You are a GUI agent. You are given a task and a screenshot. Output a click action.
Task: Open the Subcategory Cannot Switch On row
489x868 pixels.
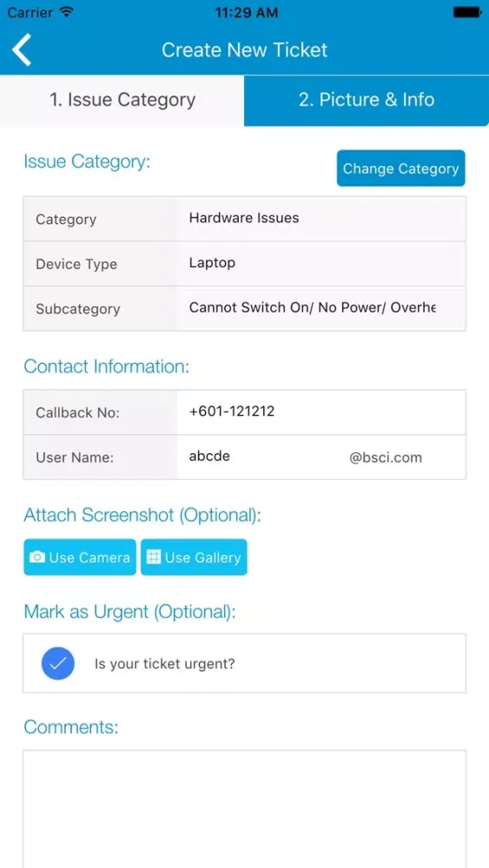(x=244, y=308)
